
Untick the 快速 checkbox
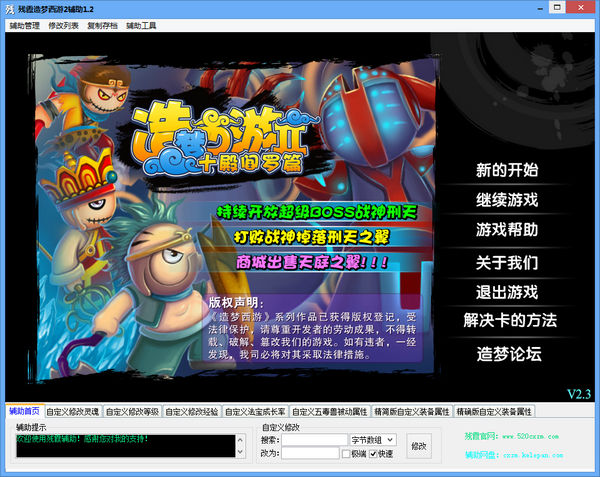tap(373, 454)
